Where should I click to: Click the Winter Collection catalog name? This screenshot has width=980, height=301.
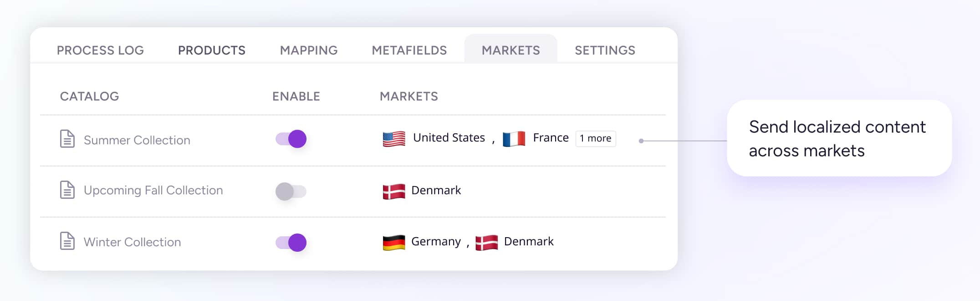[x=133, y=242]
